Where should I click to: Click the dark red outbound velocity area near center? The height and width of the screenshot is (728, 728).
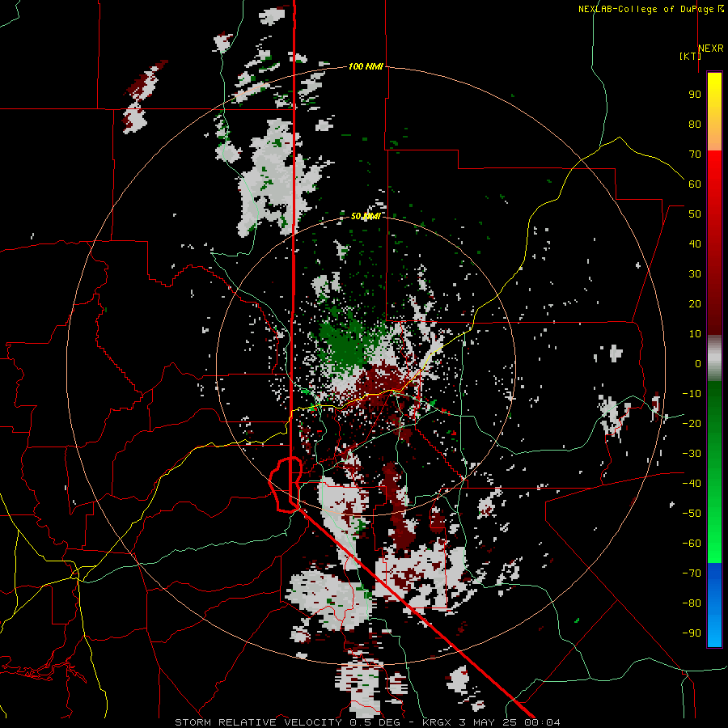click(382, 380)
